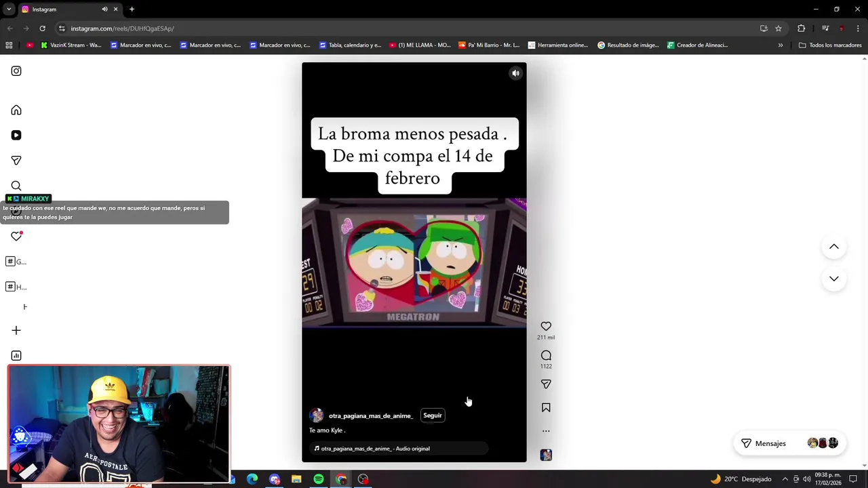Go to next reel with down chevron

(x=834, y=279)
